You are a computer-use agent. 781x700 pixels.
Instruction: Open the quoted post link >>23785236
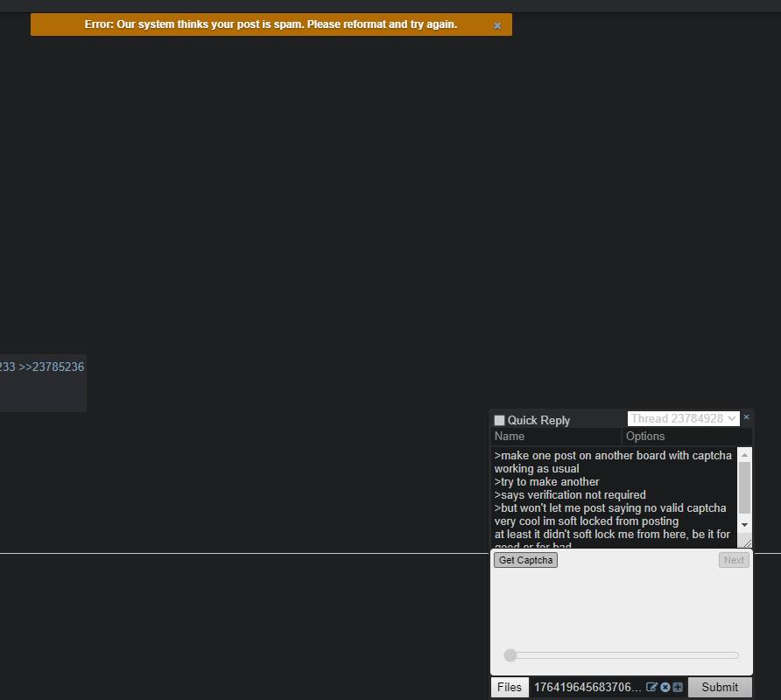coord(52,367)
